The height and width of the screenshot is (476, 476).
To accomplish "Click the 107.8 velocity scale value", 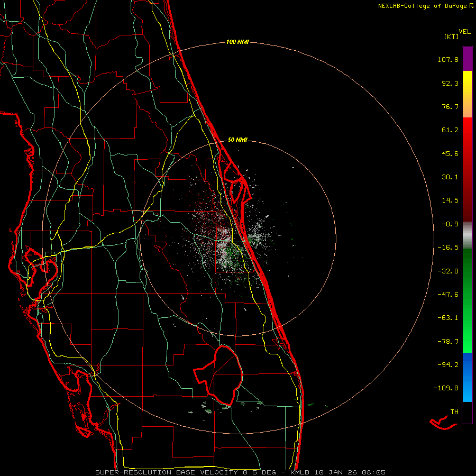I will pyautogui.click(x=448, y=59).
